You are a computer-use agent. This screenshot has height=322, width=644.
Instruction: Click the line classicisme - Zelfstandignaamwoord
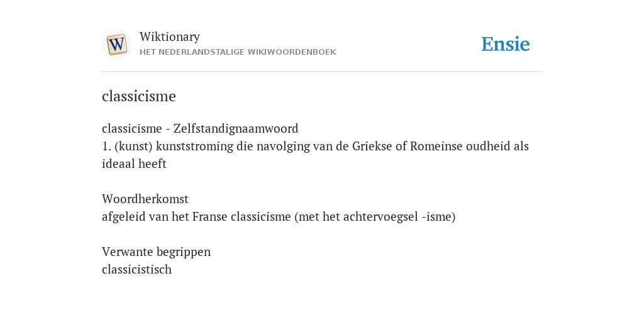200,128
